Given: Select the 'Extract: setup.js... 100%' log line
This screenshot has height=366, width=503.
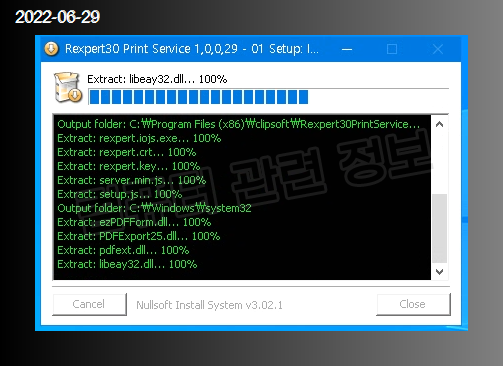Looking at the screenshot, I should click(120, 194).
